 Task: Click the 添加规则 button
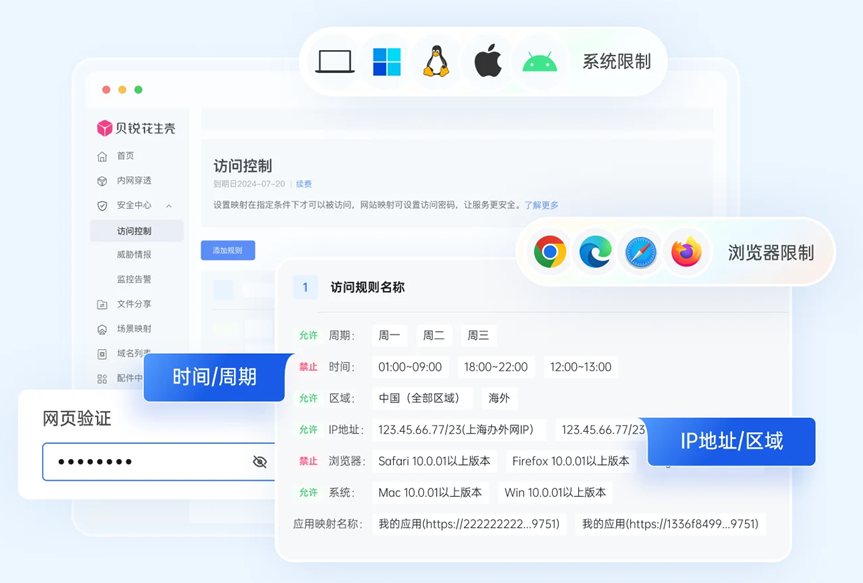(226, 249)
